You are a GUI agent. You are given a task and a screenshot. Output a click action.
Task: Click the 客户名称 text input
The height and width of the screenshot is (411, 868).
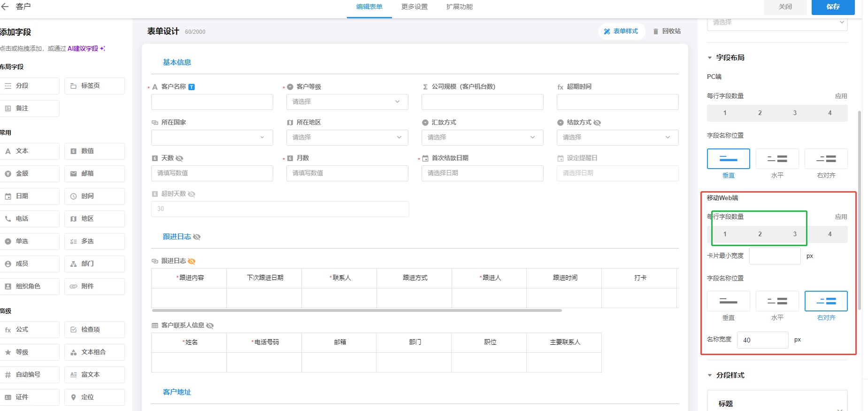tap(212, 102)
